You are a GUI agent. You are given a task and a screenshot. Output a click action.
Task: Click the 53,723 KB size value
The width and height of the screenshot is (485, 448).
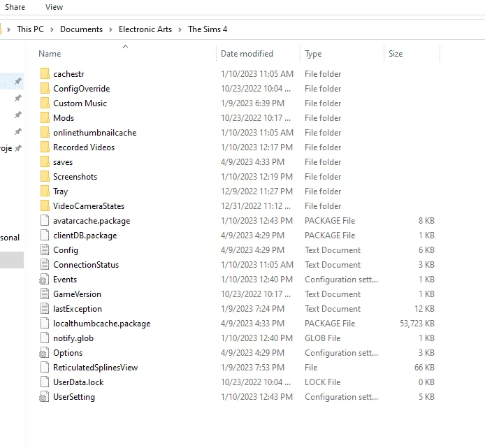pos(417,324)
